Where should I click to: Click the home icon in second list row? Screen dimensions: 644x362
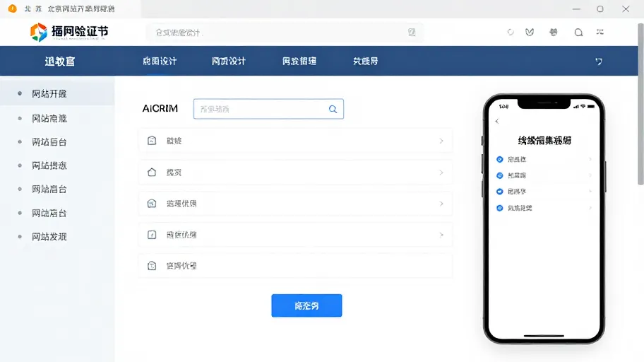(x=152, y=173)
